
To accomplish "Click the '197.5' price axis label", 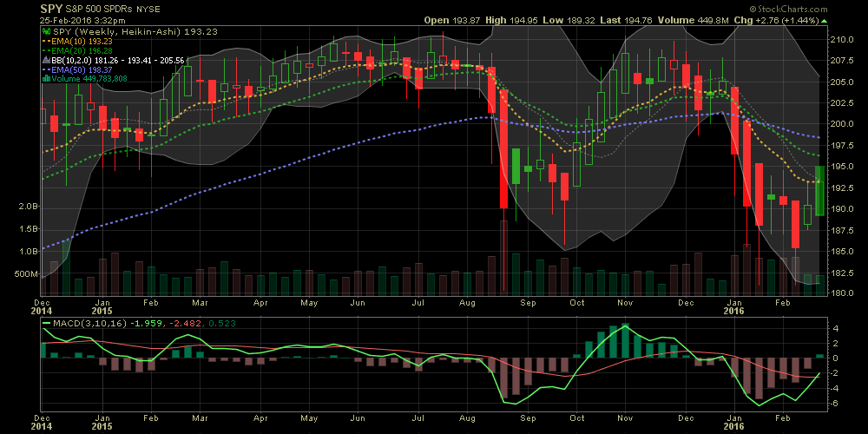I will 840,146.
